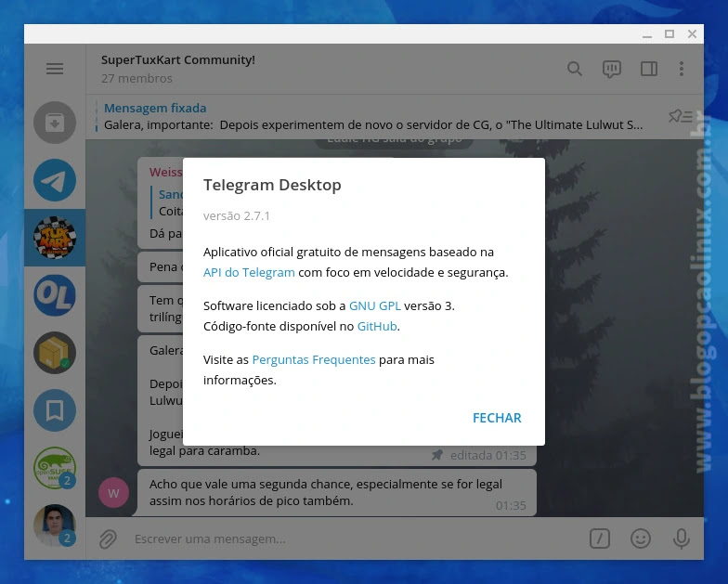This screenshot has width=728, height=584.
Task: Click the message about segunda chance
Action: [337, 492]
